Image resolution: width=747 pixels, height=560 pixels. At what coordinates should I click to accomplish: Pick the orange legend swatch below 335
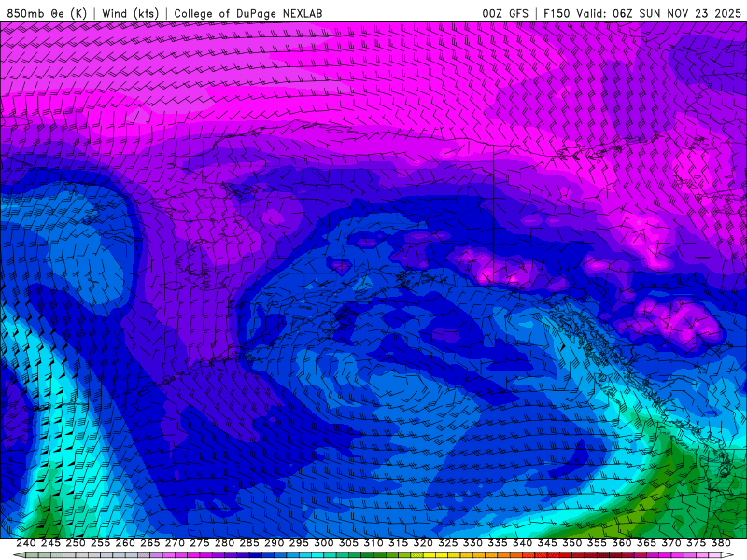pyautogui.click(x=503, y=555)
